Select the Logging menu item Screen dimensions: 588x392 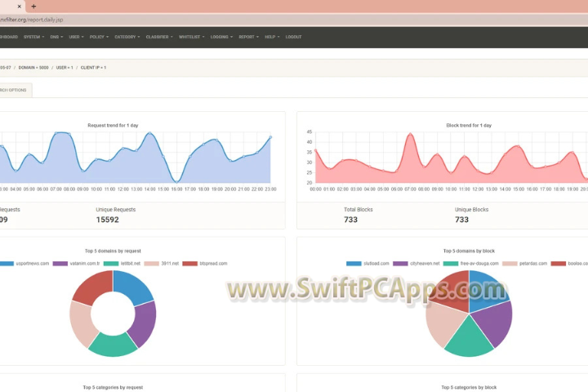pos(220,37)
